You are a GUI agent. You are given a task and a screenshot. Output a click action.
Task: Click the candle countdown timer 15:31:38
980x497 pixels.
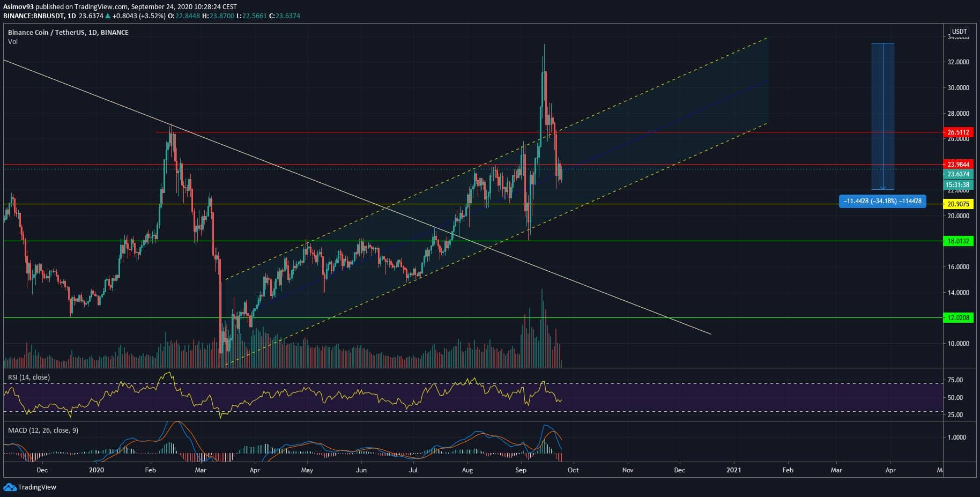point(958,185)
